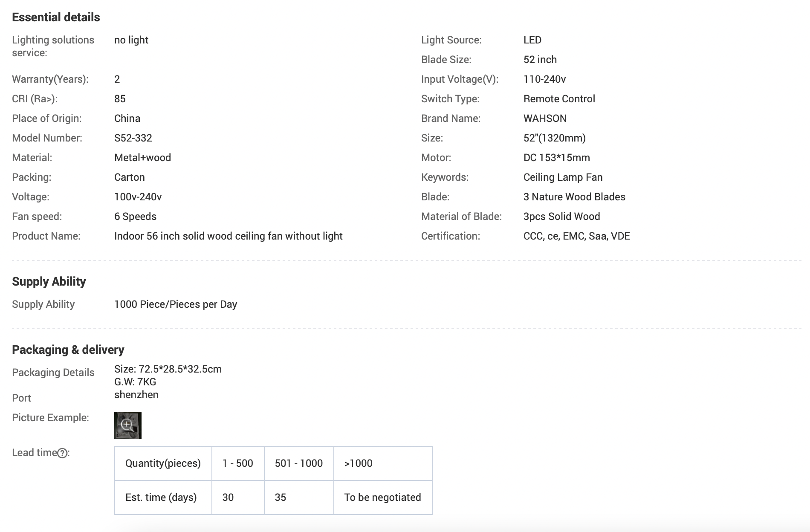Click the 501 - 1000 quantity cell
This screenshot has width=810, height=532.
[x=298, y=463]
